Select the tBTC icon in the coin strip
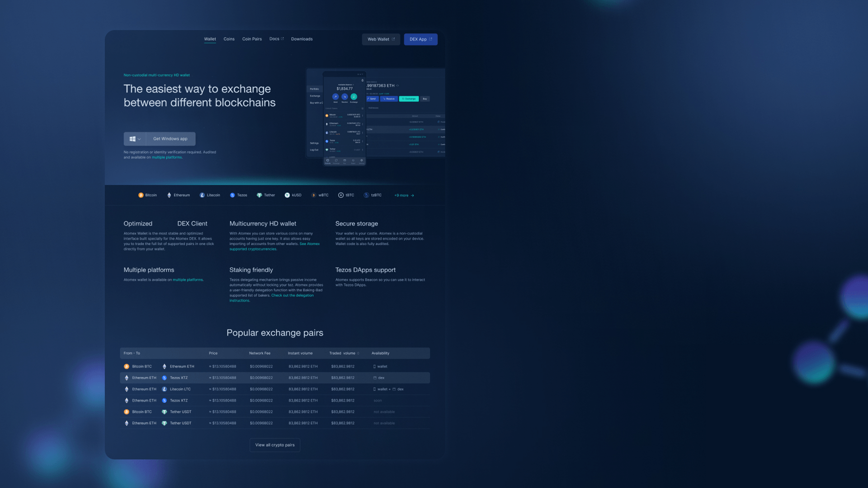Image resolution: width=868 pixels, height=488 pixels. 341,195
